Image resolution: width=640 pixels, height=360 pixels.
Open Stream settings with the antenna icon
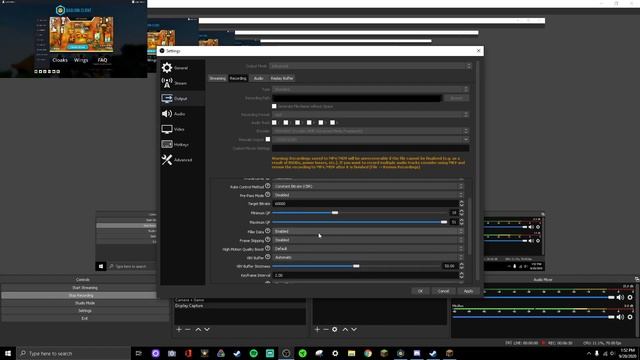pyautogui.click(x=167, y=83)
